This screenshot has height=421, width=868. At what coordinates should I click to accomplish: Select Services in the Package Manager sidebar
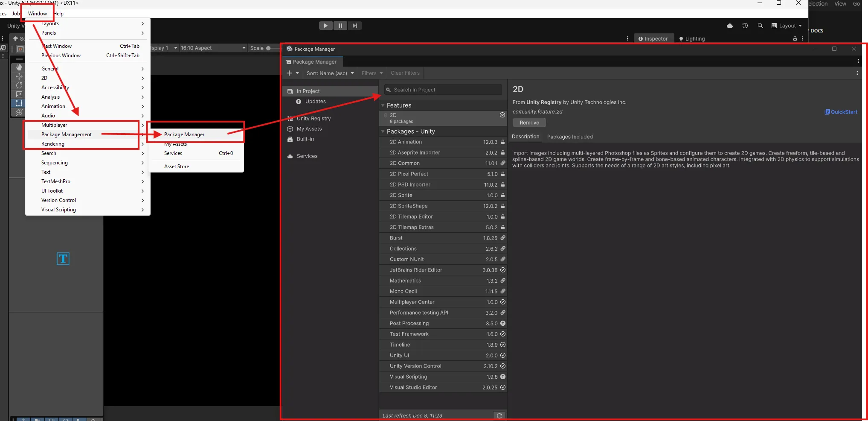click(x=330, y=156)
